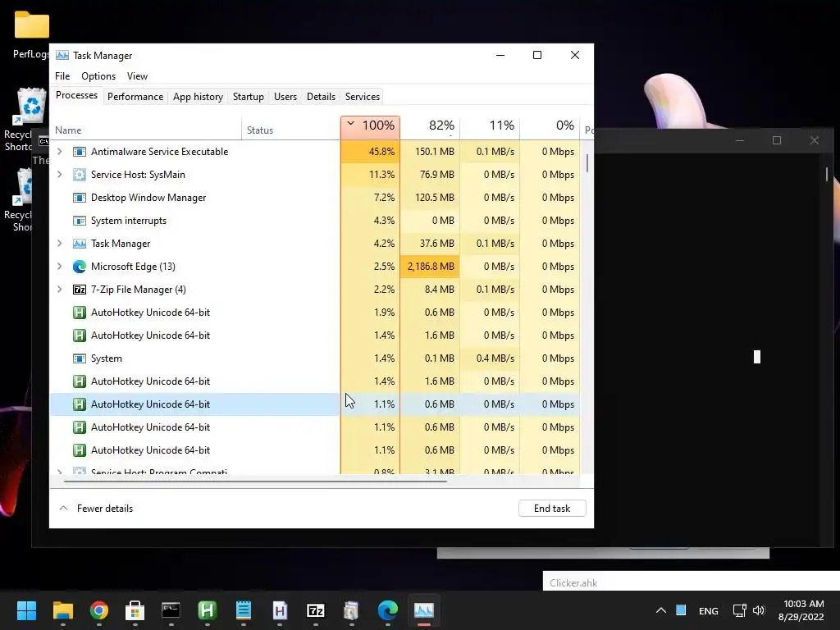Open Microsoft Store from the taskbar
Viewport: 840px width, 630px height.
[x=135, y=610]
